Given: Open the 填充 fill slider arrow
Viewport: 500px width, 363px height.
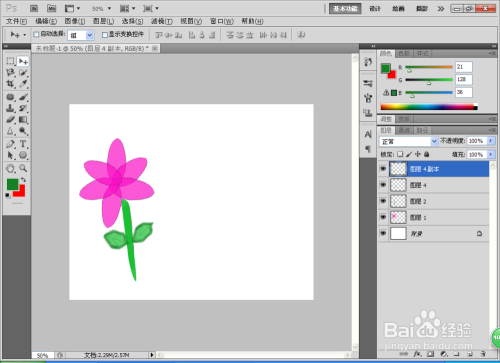Looking at the screenshot, I should (491, 154).
